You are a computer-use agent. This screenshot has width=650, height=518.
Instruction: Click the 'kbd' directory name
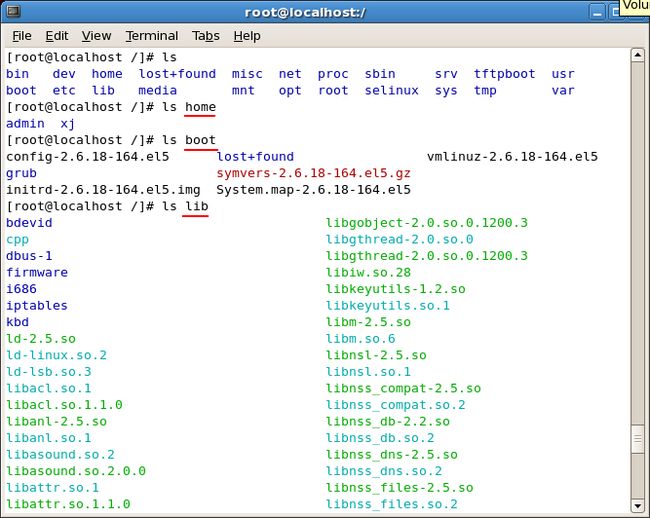(17, 322)
